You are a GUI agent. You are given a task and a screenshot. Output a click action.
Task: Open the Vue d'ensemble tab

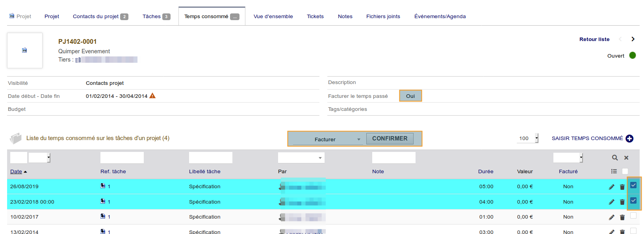tap(273, 17)
